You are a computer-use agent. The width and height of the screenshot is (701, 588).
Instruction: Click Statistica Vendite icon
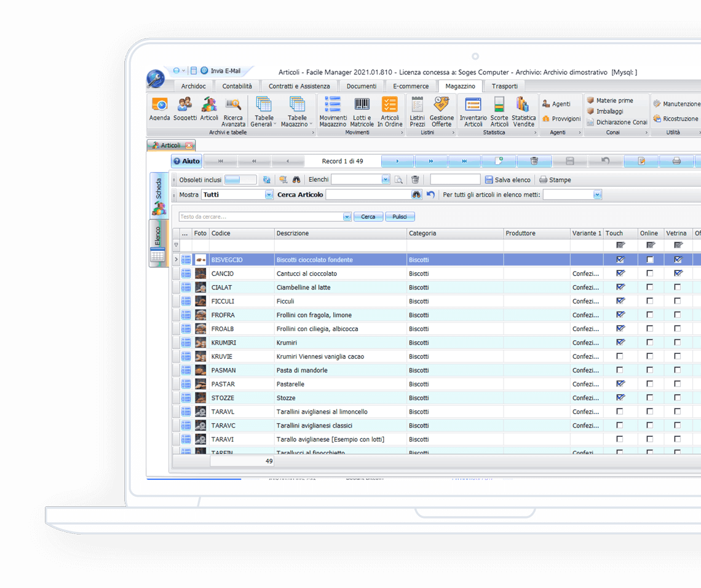[x=523, y=106]
